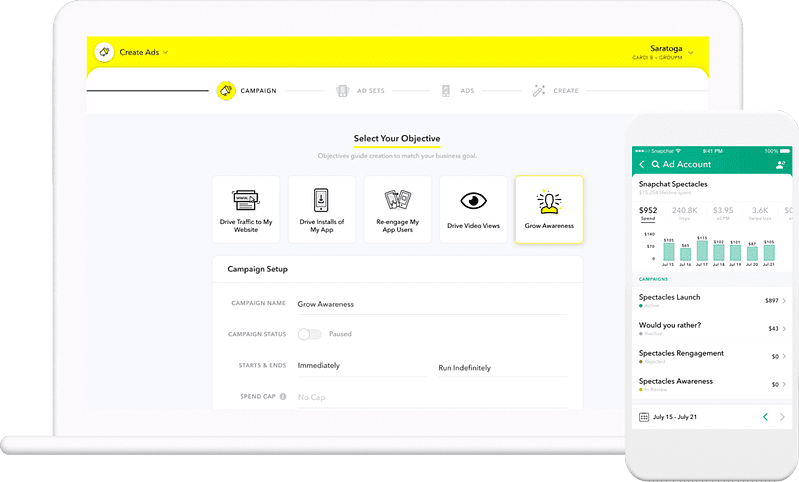Open the Spectacles Launch campaign

pos(712,301)
